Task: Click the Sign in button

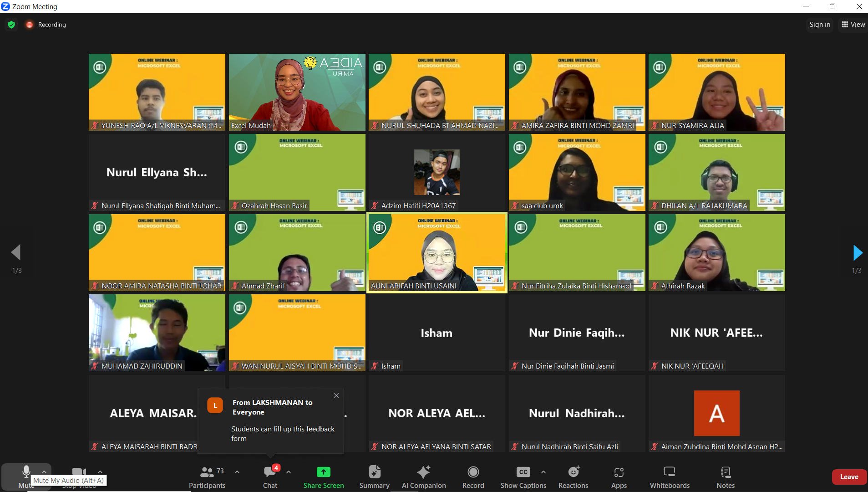Action: click(819, 25)
